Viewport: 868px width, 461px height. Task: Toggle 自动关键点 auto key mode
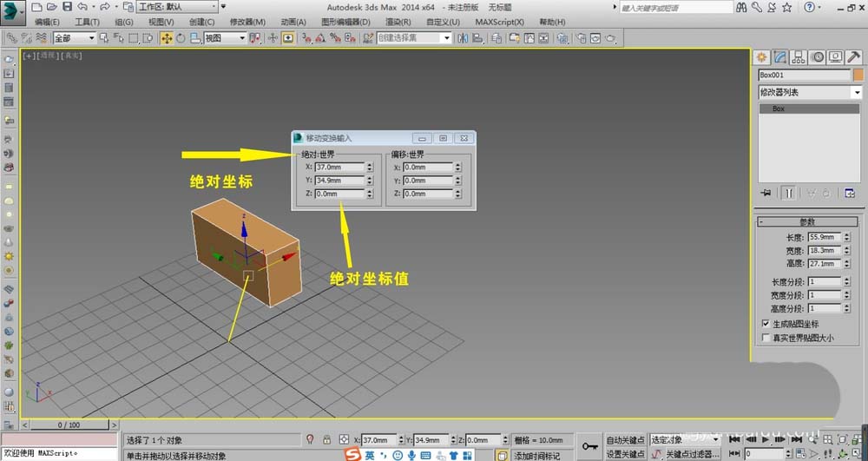click(626, 440)
